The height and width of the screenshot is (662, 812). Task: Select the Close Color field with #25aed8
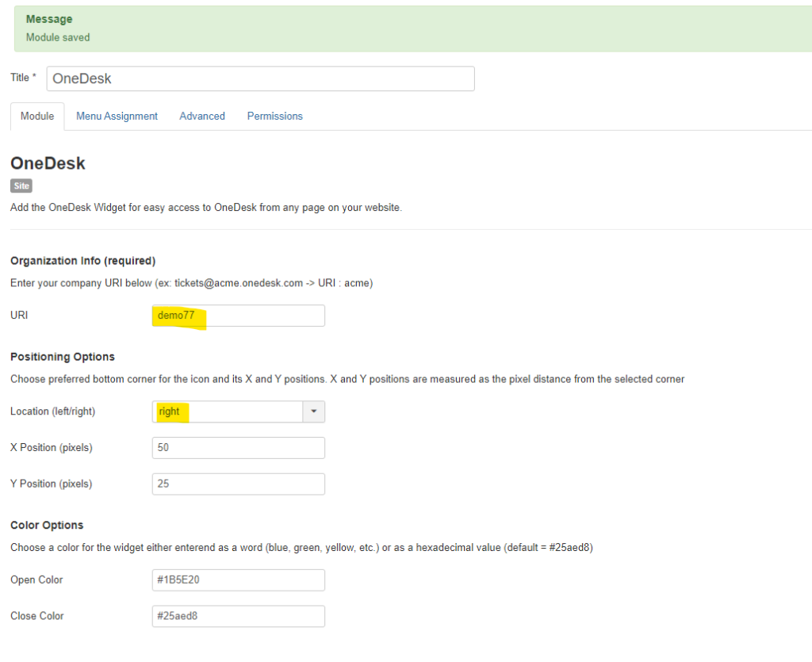point(238,616)
